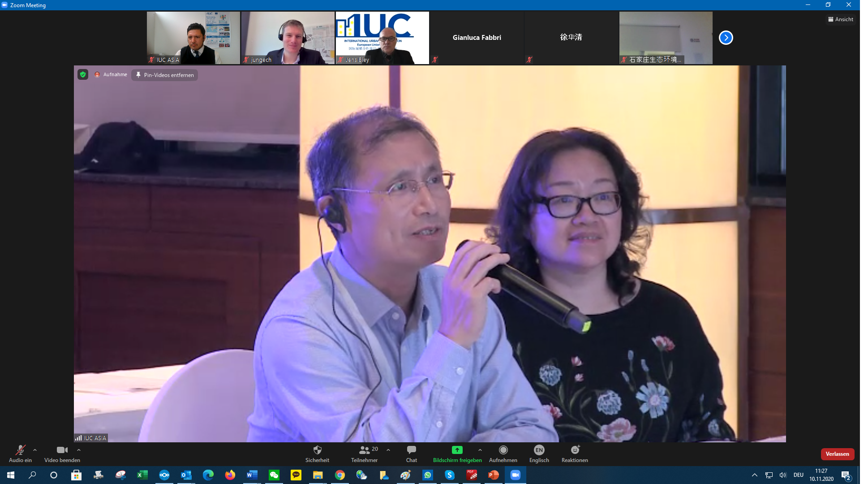
Task: Click the green Bildschirm freigeben icon
Action: 457,450
